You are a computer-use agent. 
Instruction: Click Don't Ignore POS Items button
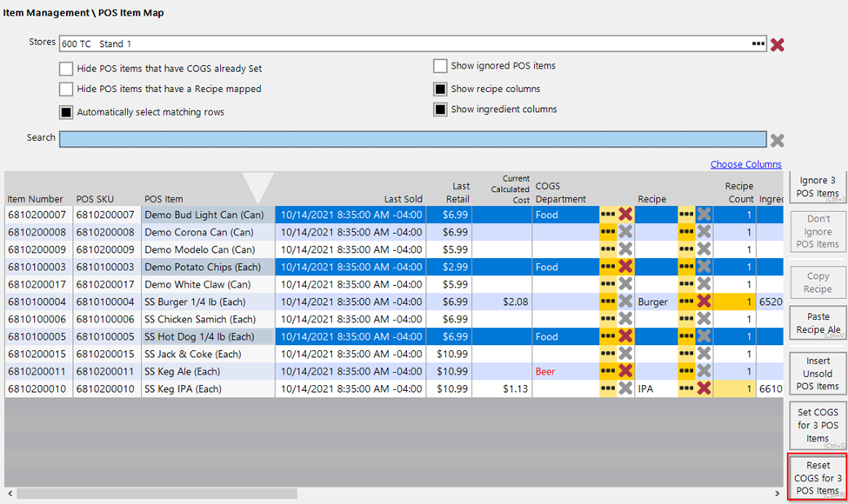(x=818, y=231)
